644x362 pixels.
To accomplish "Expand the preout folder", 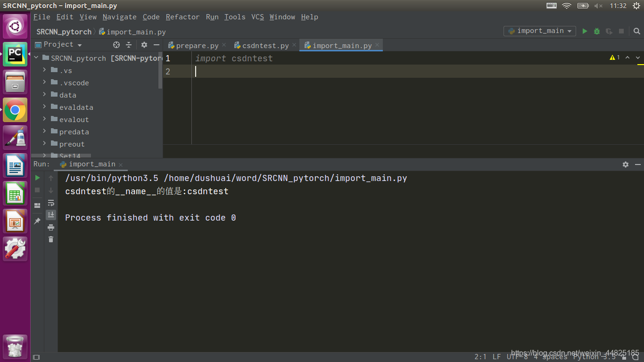I will [44, 143].
